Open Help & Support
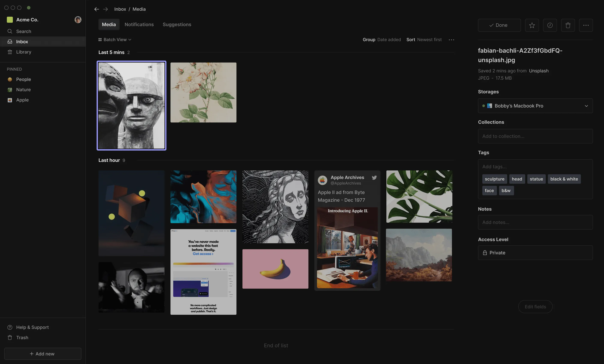The image size is (604, 364). 43,327
